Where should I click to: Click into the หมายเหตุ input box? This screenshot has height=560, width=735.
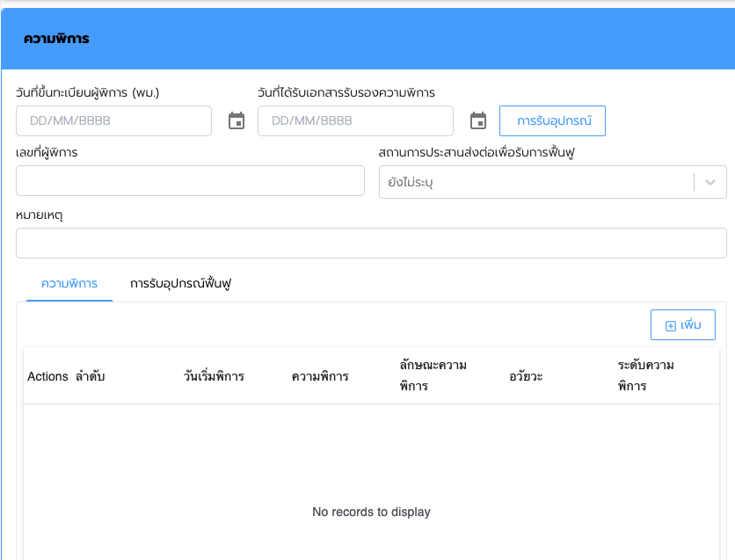[371, 244]
